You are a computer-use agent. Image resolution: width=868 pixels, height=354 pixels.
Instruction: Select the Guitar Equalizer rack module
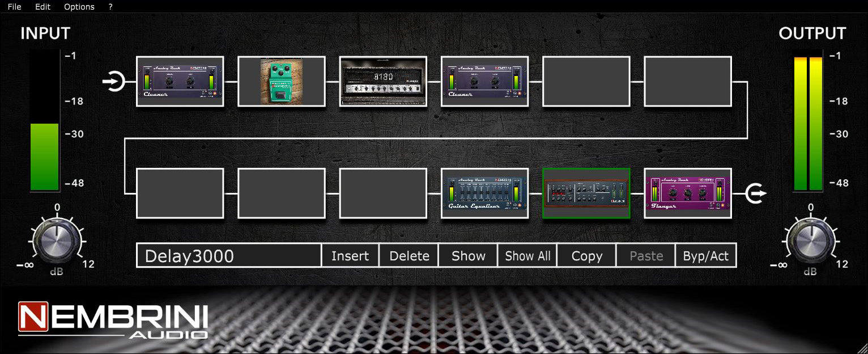(x=484, y=193)
